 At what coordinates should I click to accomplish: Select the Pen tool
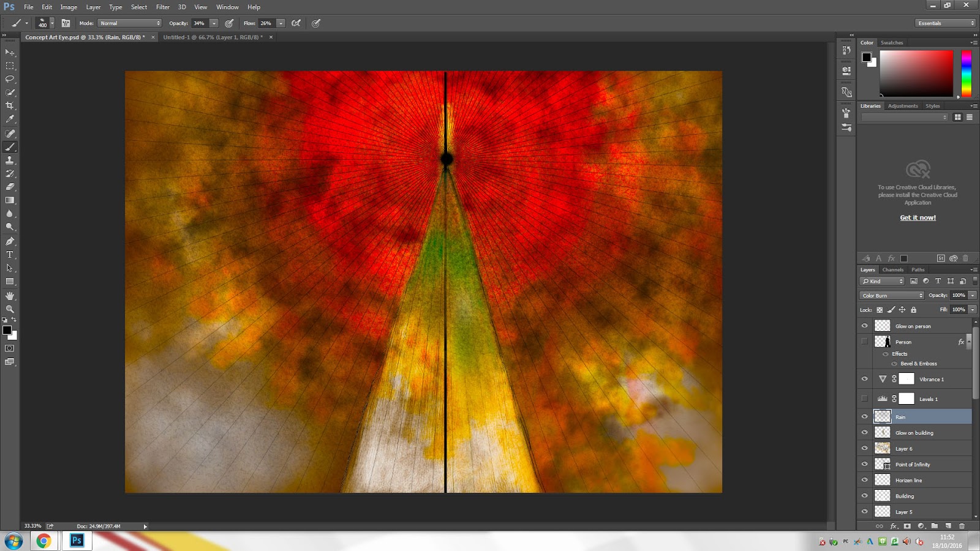[x=10, y=241]
